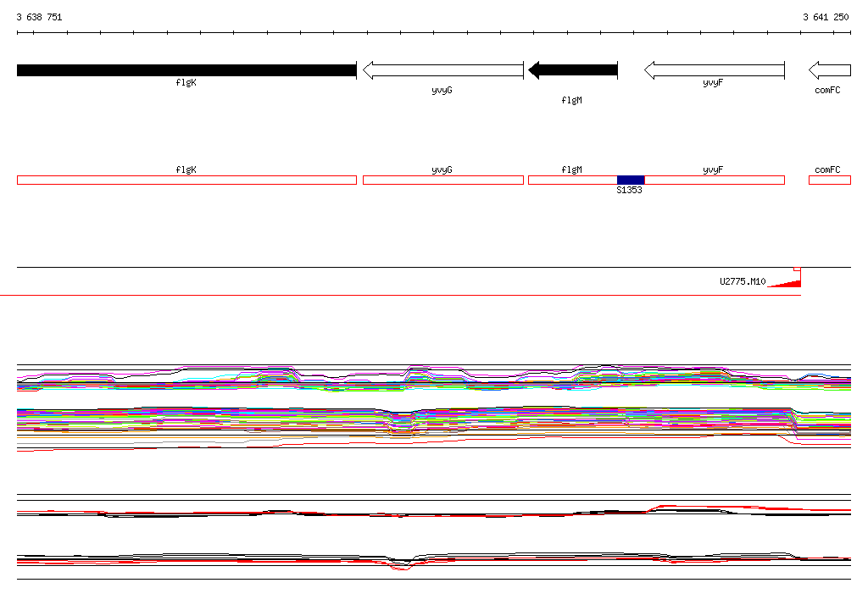Click the red flgK segment box
Viewport: 868px width, 605px height.
pyautogui.click(x=186, y=180)
